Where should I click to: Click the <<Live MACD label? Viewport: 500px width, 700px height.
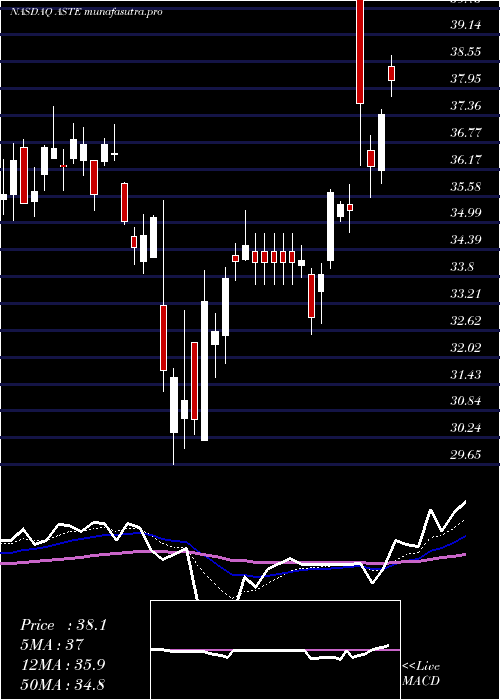pyautogui.click(x=421, y=674)
